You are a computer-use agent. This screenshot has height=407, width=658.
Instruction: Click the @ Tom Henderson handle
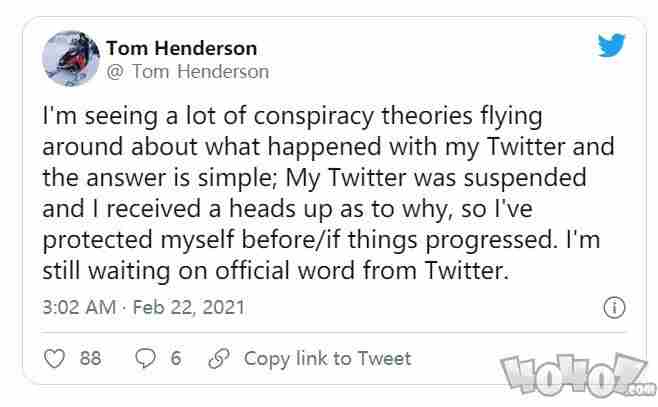187,71
